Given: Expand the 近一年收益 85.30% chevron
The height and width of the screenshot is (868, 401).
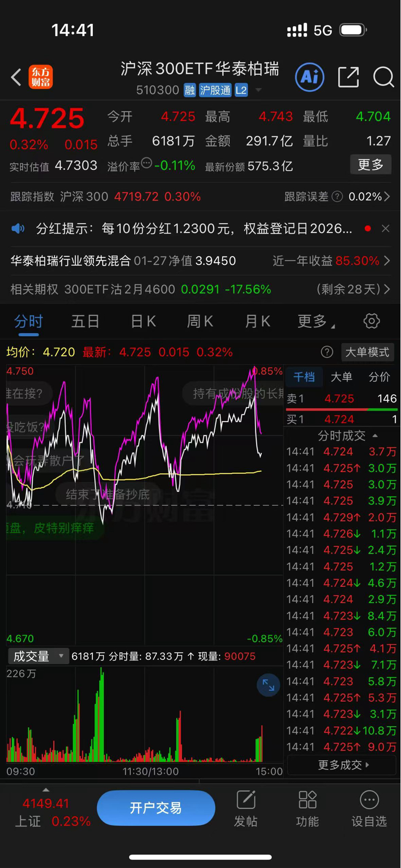Looking at the screenshot, I should (x=387, y=261).
